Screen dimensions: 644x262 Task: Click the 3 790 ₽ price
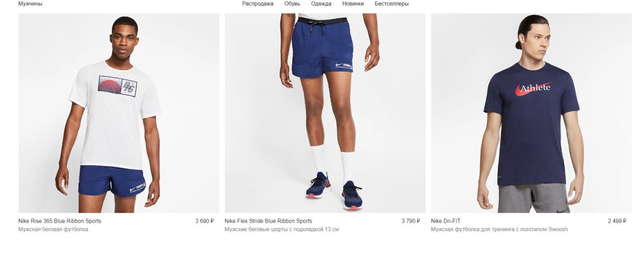pos(411,221)
